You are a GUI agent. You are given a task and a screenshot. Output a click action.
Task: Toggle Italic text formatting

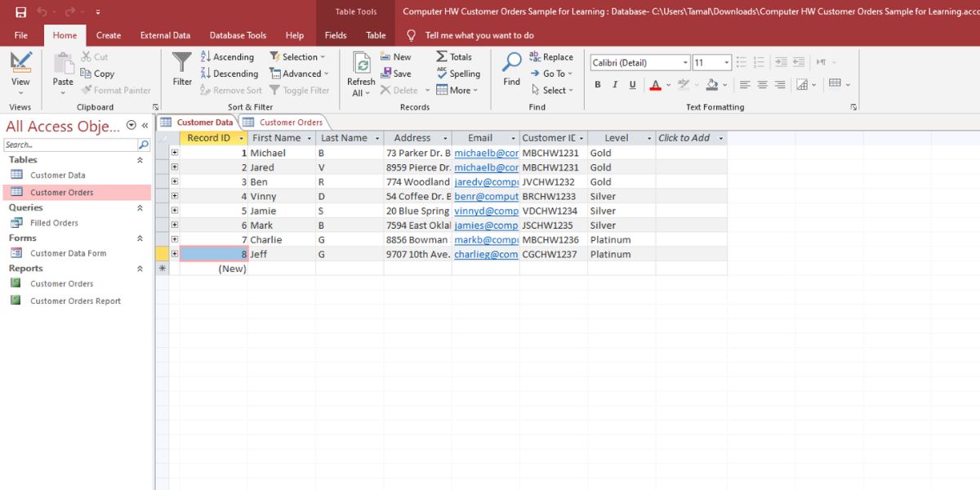[x=614, y=85]
